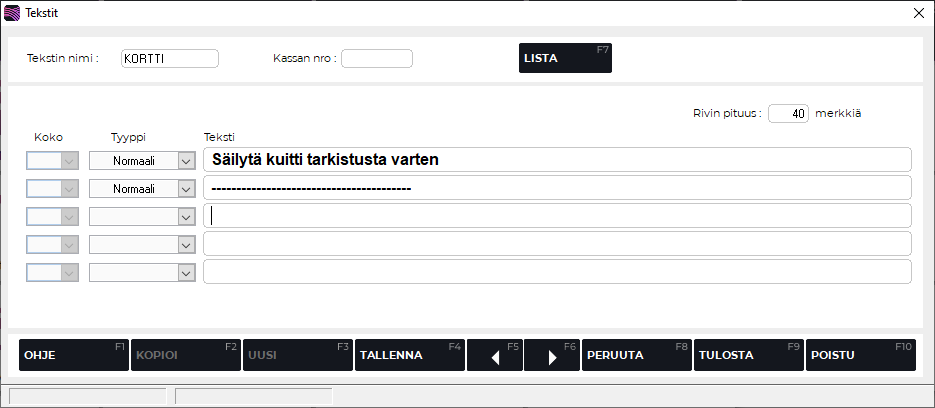
Task: Click the Tekstit app icon in title bar
Action: (x=12, y=13)
